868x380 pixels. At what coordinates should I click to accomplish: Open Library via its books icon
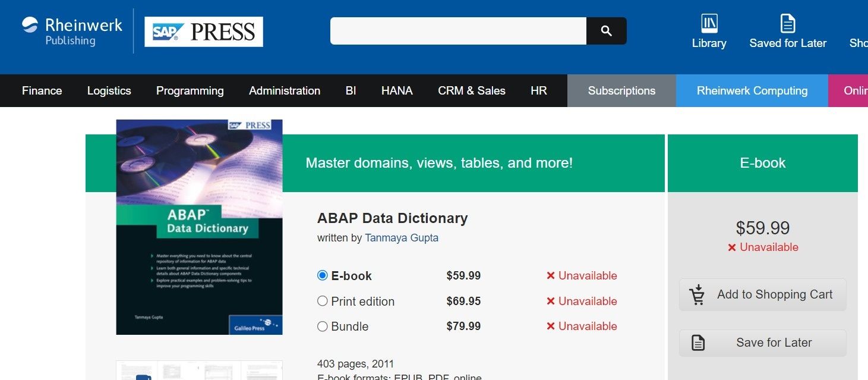pyautogui.click(x=709, y=24)
